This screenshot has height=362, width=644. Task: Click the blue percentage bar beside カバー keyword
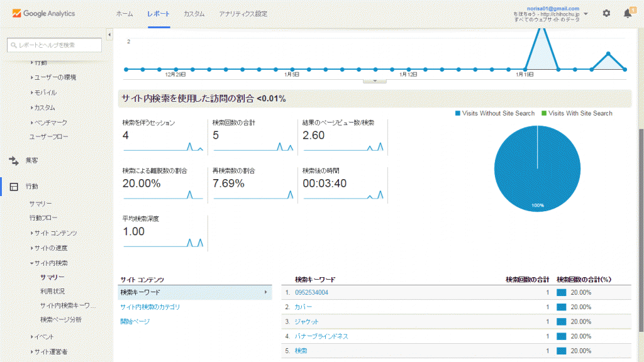click(x=563, y=307)
